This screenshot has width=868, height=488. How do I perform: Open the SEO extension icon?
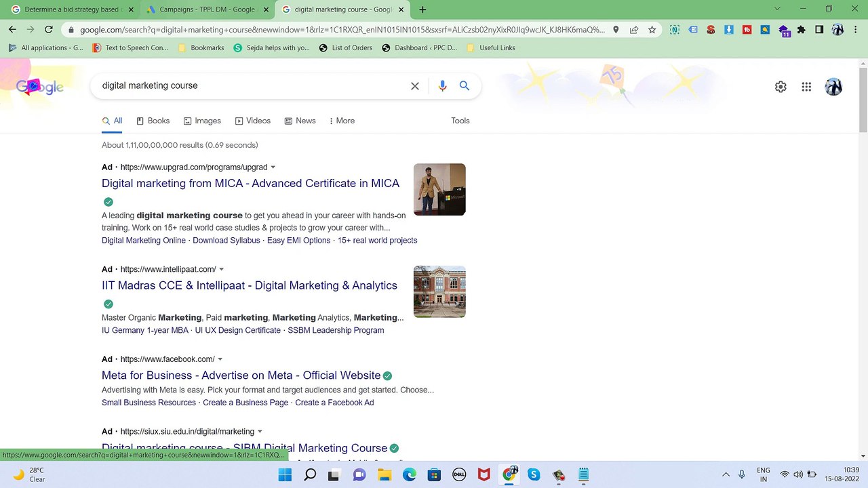pos(711,30)
